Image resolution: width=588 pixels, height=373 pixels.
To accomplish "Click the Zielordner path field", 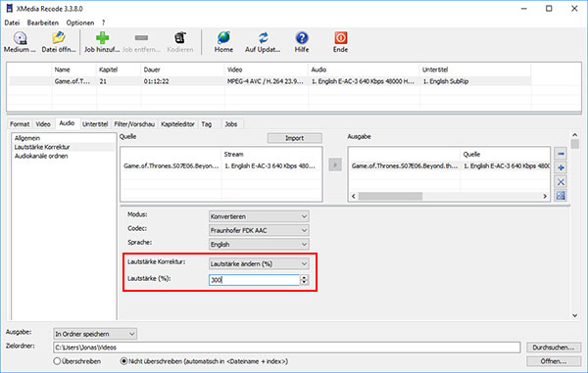I will pyautogui.click(x=286, y=348).
